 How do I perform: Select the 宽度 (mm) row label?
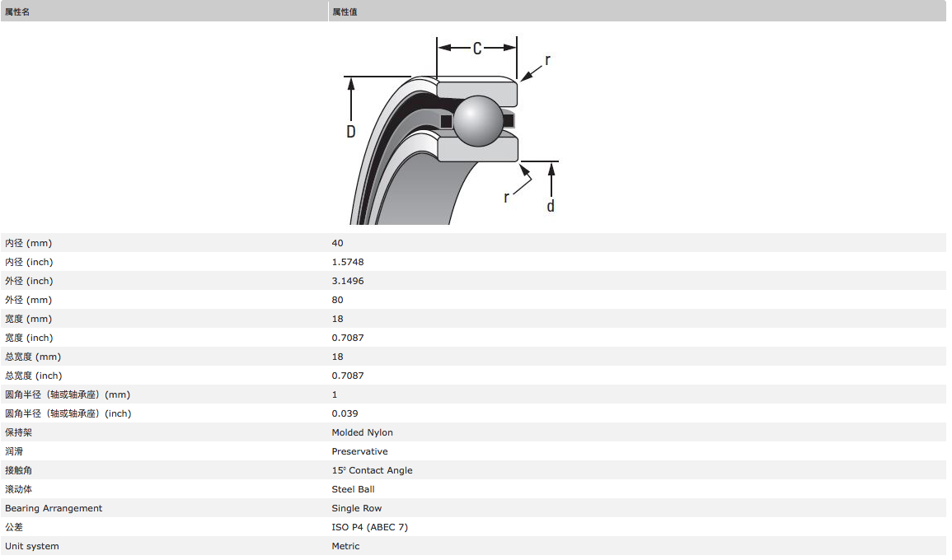coord(28,319)
